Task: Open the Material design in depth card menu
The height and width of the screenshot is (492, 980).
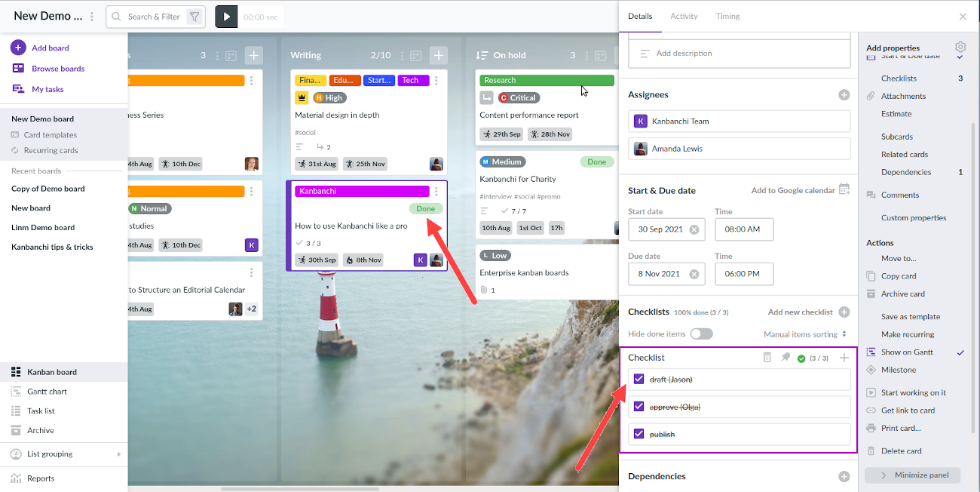Action: point(436,81)
